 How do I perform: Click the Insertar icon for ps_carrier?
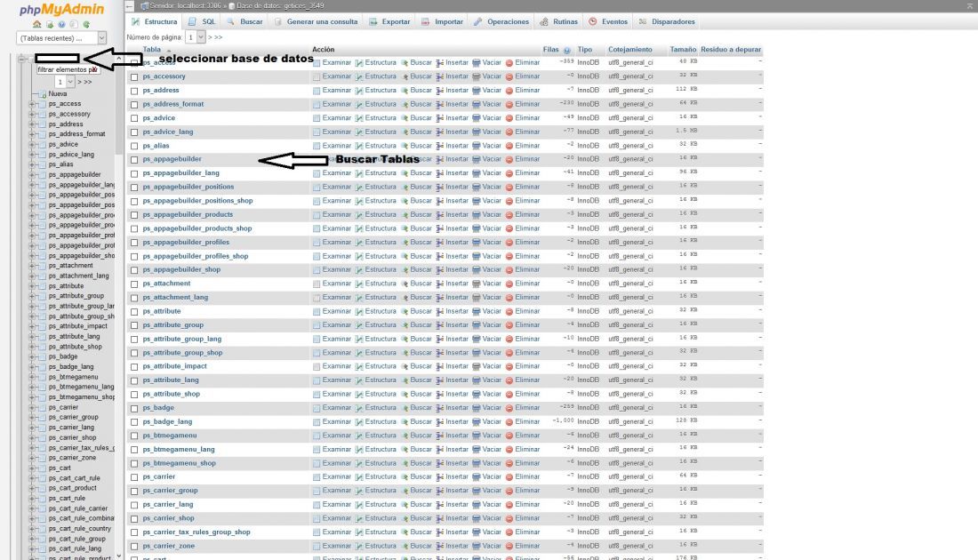tap(440, 477)
